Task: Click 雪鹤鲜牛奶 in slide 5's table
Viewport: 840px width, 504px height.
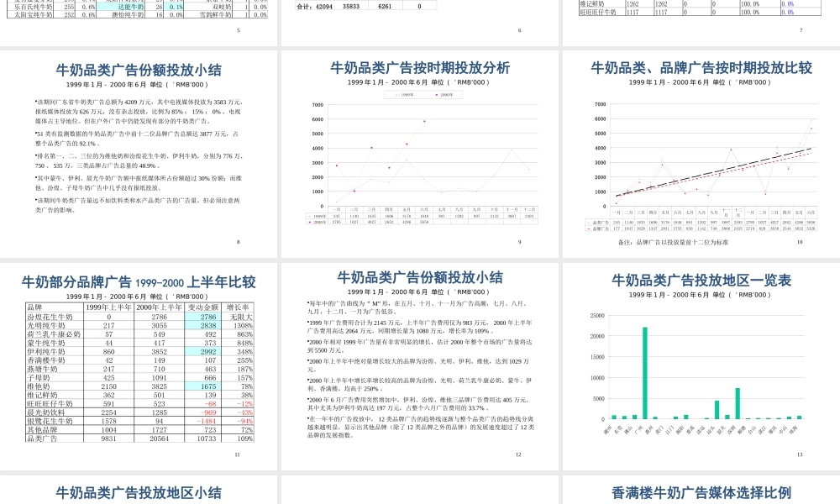Action: point(215,15)
